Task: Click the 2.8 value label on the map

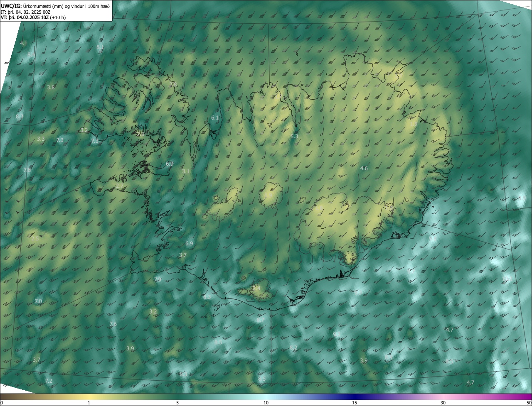Action: tap(173, 84)
